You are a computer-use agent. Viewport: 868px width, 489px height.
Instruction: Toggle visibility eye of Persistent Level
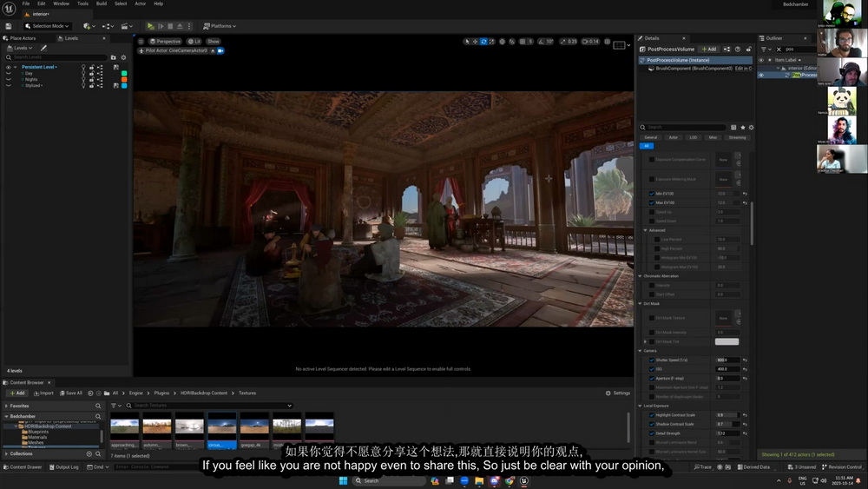(x=9, y=67)
